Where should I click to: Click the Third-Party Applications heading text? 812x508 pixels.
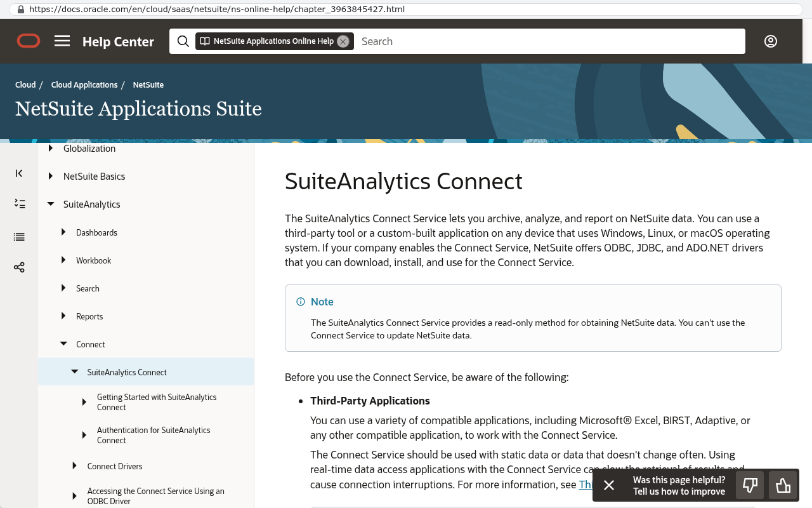tap(370, 401)
